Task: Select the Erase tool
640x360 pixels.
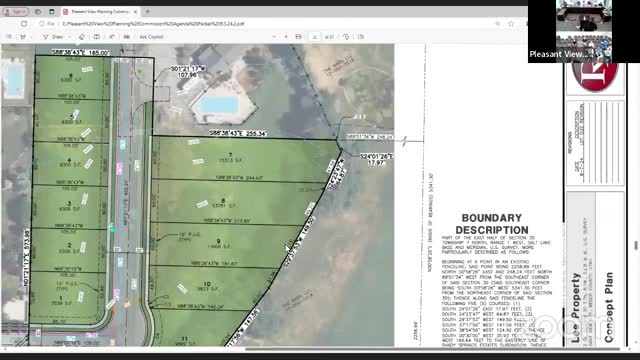Action: click(82, 37)
